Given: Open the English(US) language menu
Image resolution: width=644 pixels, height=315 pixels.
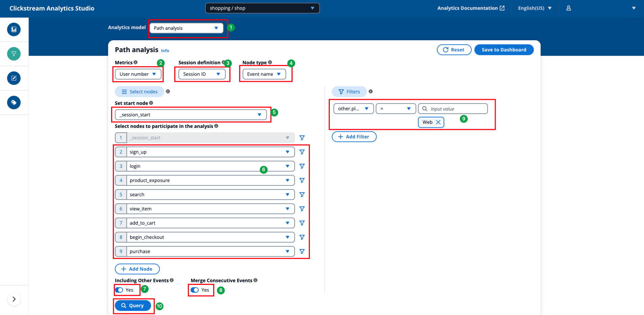Looking at the screenshot, I should [x=535, y=8].
